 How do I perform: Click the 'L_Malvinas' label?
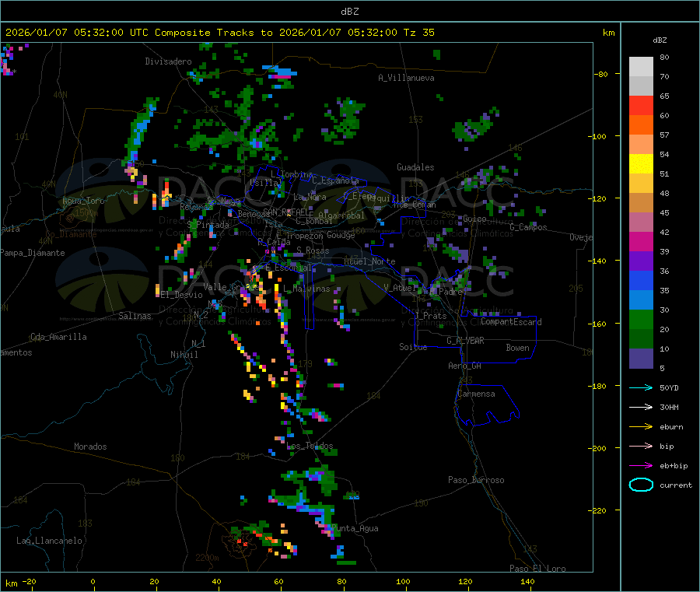[306, 289]
